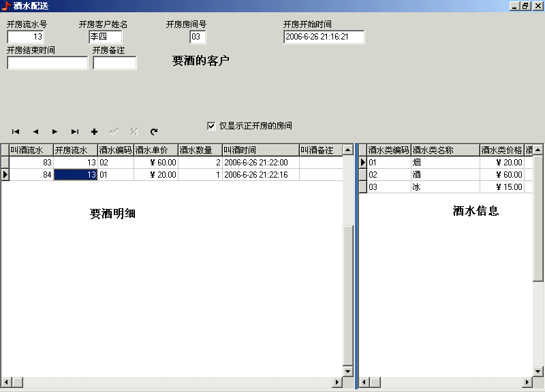Click drinks grid vertical scrollbar thumb
The height and width of the screenshot is (392, 545).
[x=538, y=218]
